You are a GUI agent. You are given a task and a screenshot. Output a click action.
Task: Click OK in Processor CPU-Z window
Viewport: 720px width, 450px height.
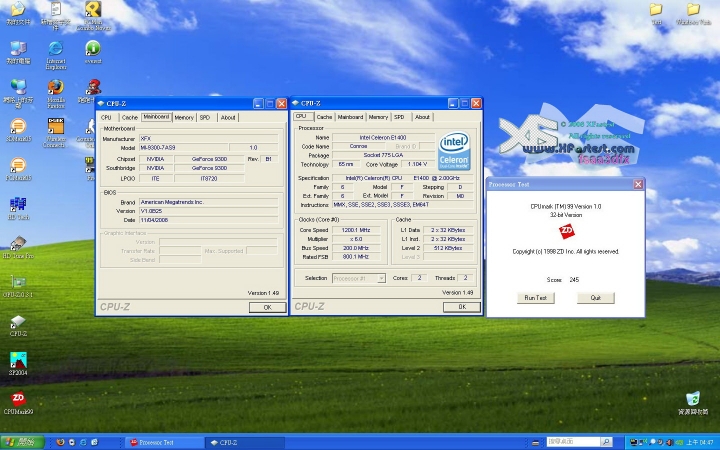point(462,307)
